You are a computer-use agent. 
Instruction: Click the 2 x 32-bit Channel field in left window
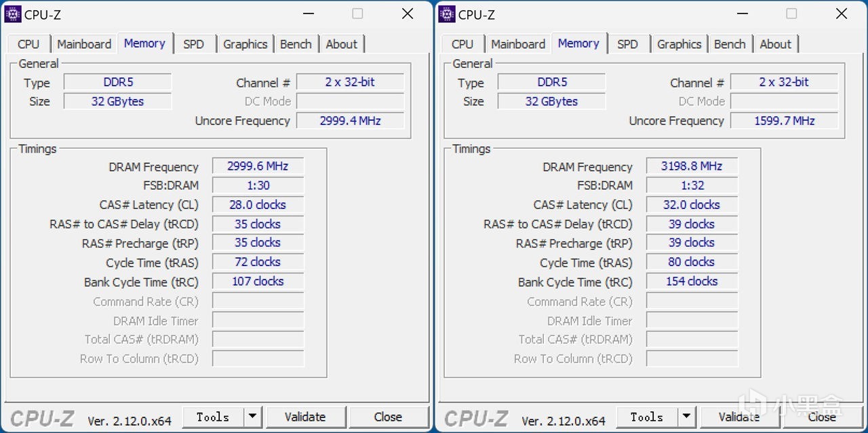click(350, 82)
